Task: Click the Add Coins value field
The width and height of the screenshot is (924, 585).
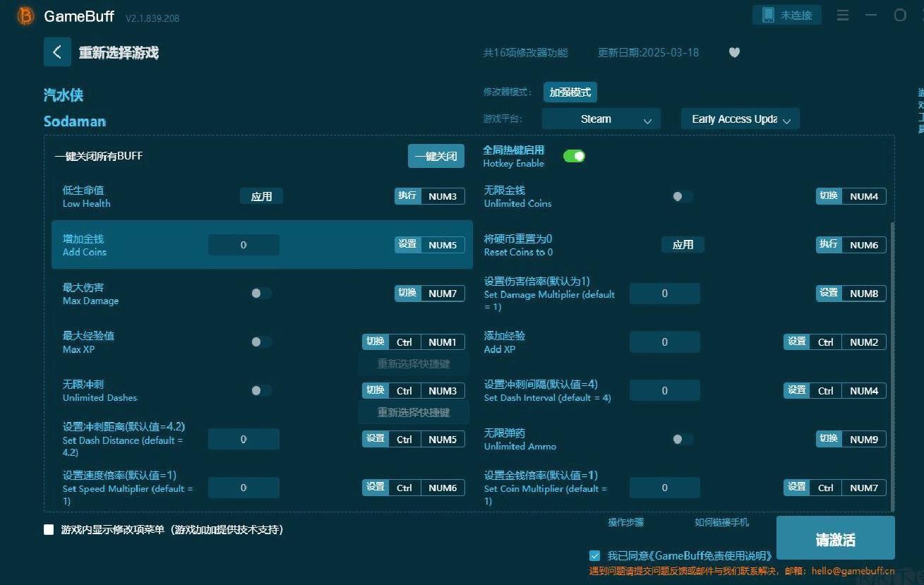Action: point(244,245)
